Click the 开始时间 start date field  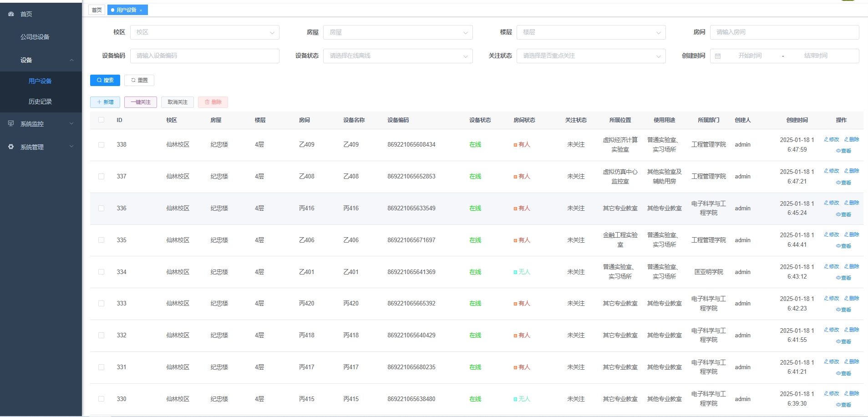coord(750,56)
